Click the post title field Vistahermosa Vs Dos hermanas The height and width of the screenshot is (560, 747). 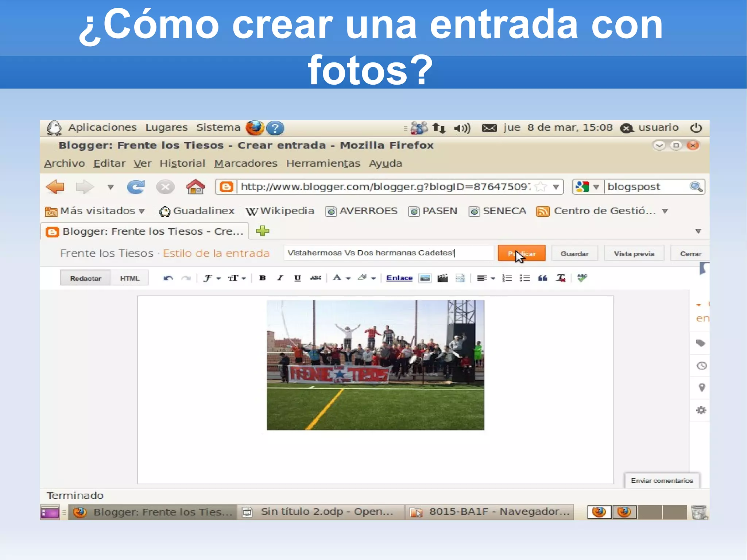(x=388, y=253)
